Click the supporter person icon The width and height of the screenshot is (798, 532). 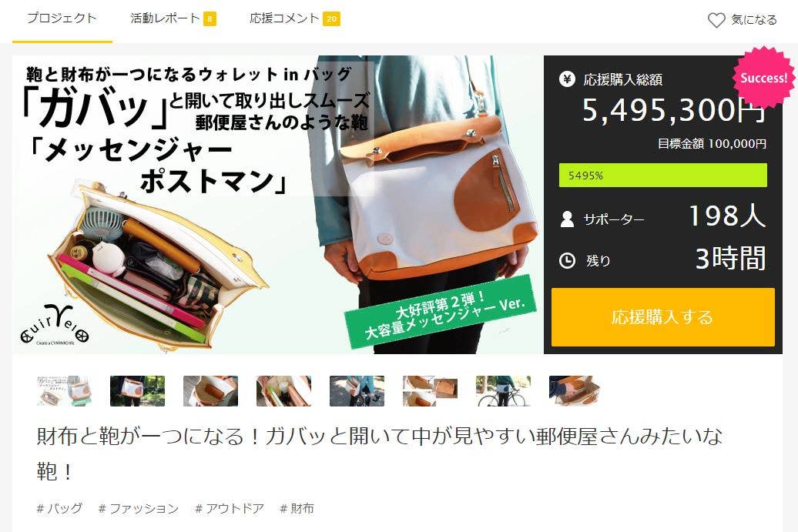(567, 219)
